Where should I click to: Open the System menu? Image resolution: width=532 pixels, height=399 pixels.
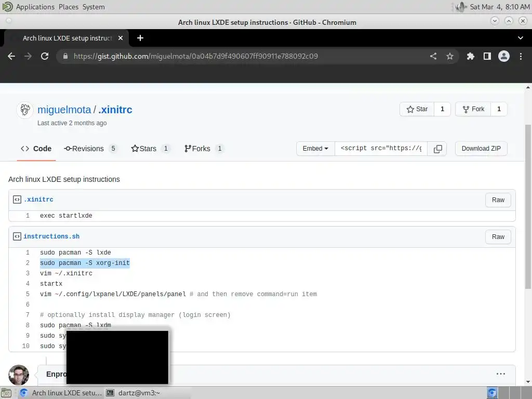point(94,7)
